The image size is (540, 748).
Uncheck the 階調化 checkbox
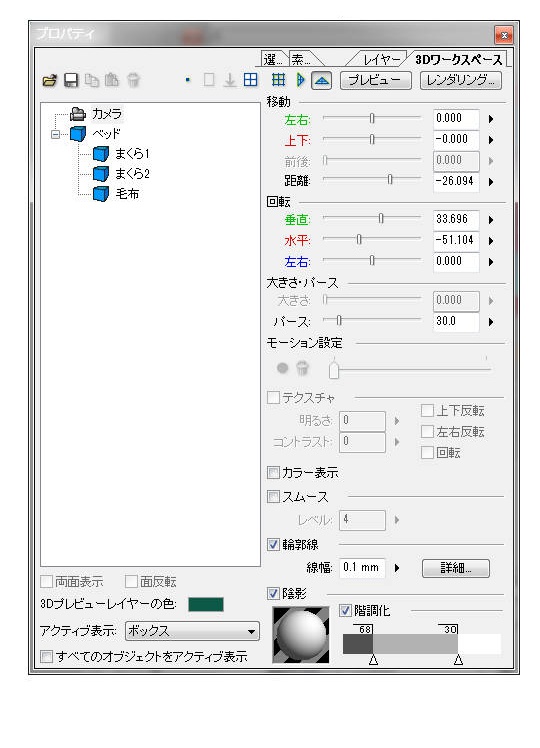[345, 610]
